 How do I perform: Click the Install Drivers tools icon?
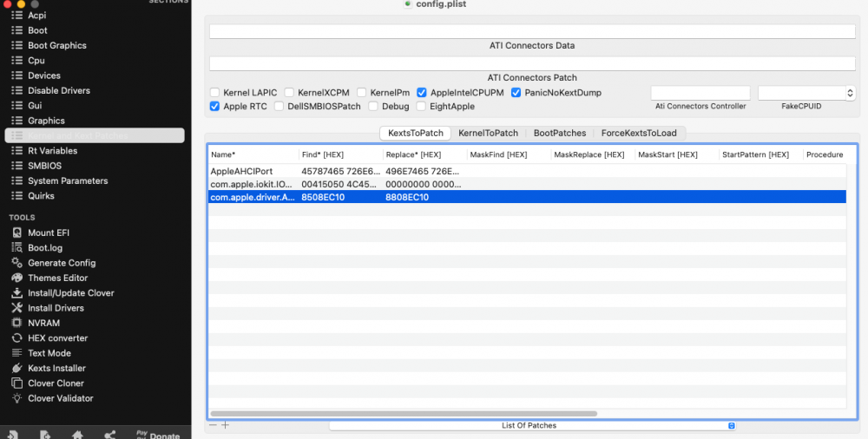tap(17, 307)
